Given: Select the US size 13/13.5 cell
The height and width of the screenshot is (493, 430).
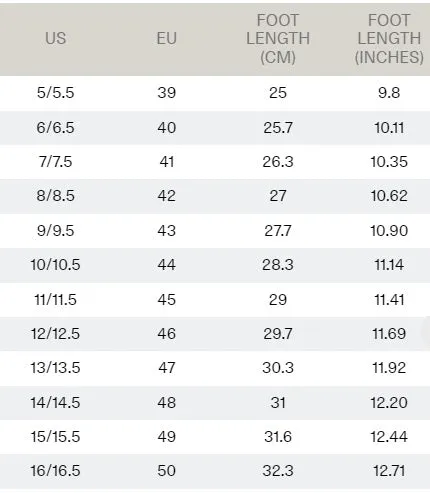Looking at the screenshot, I should (56, 368).
